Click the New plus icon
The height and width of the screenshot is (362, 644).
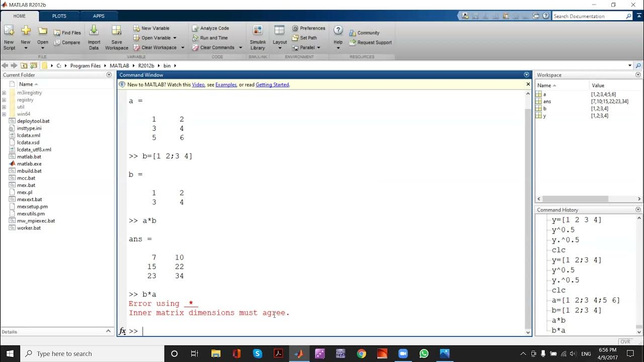(x=26, y=31)
